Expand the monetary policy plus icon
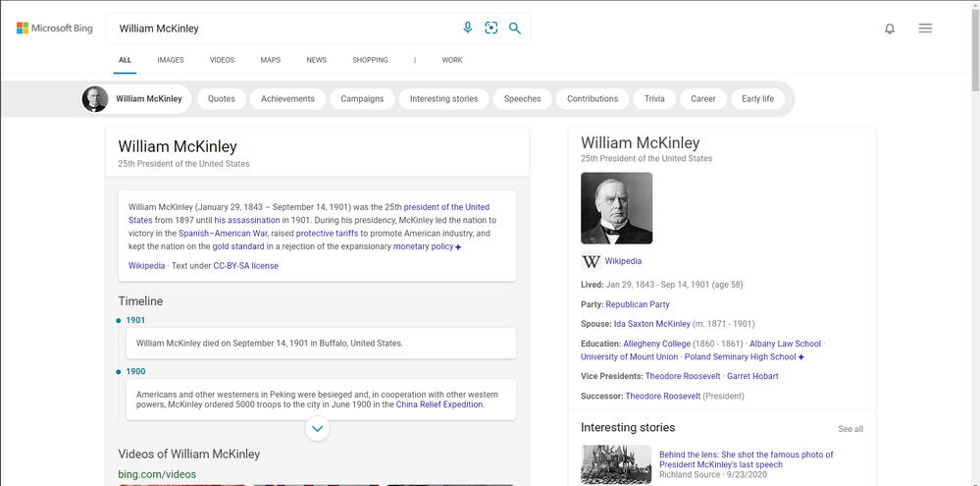Screen dimensions: 980x486 [x=458, y=247]
